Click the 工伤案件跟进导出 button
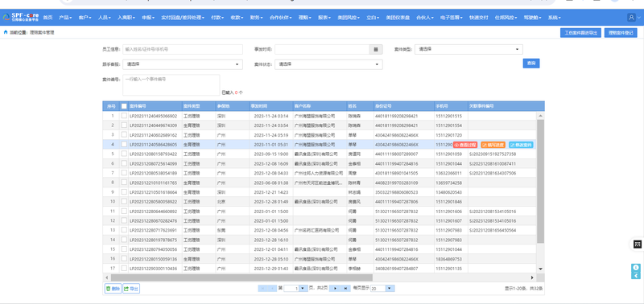The image size is (644, 304). (x=580, y=33)
